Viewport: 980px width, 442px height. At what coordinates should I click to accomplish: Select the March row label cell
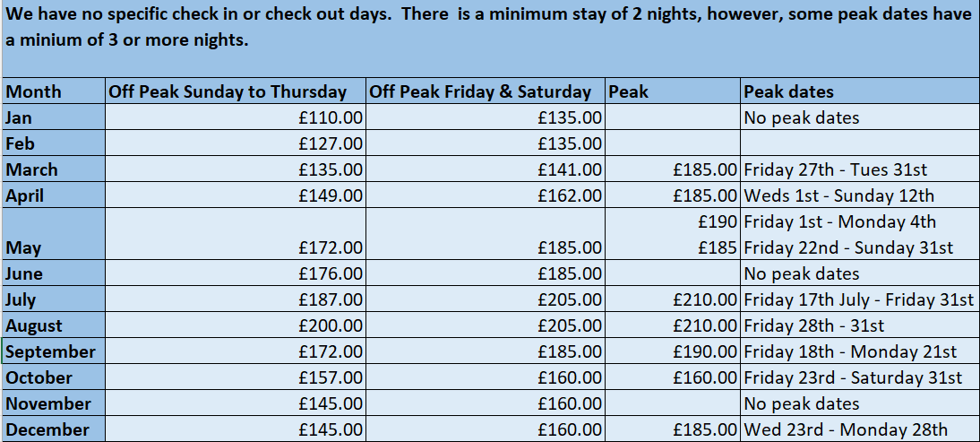tap(54, 169)
